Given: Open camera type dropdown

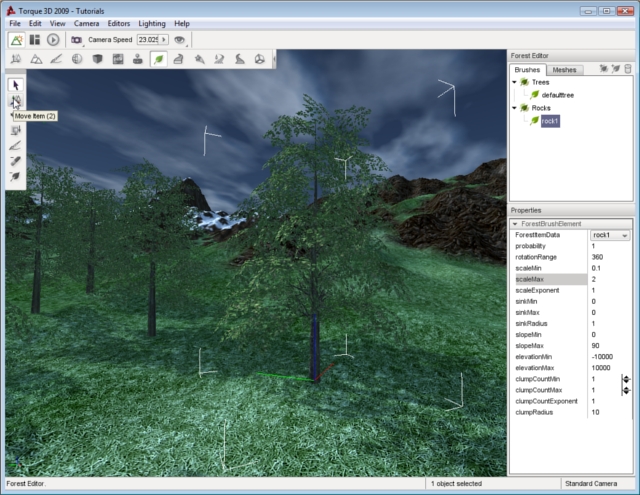Looking at the screenshot, I should pyautogui.click(x=79, y=39).
